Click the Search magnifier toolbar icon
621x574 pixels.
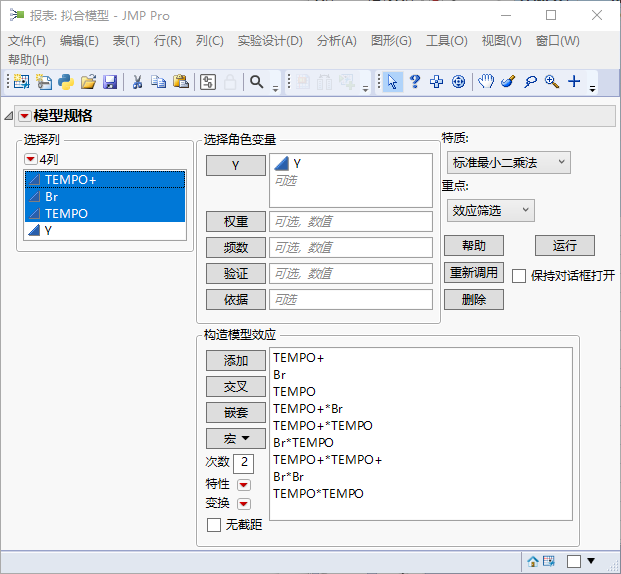256,82
